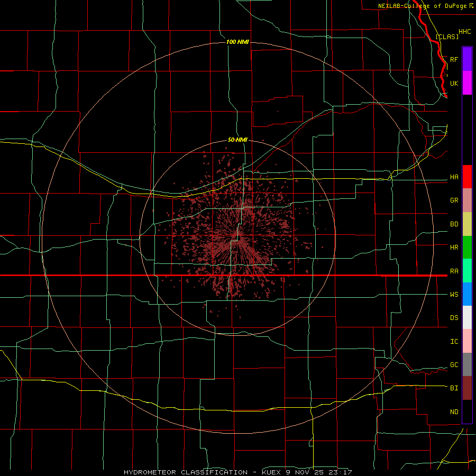Click the BD legend label
This screenshot has width=476, height=476.
454,224
